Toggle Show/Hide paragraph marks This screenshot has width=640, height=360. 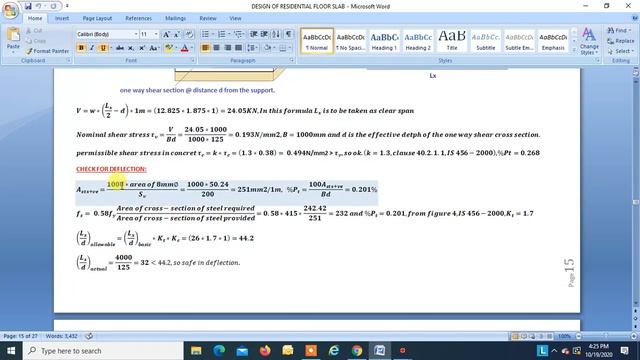288,34
